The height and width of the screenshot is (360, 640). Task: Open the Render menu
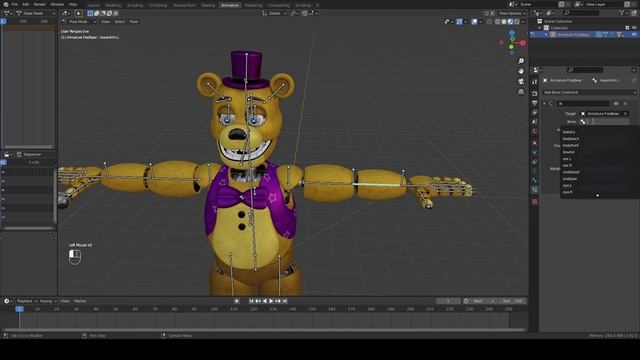[x=40, y=4]
